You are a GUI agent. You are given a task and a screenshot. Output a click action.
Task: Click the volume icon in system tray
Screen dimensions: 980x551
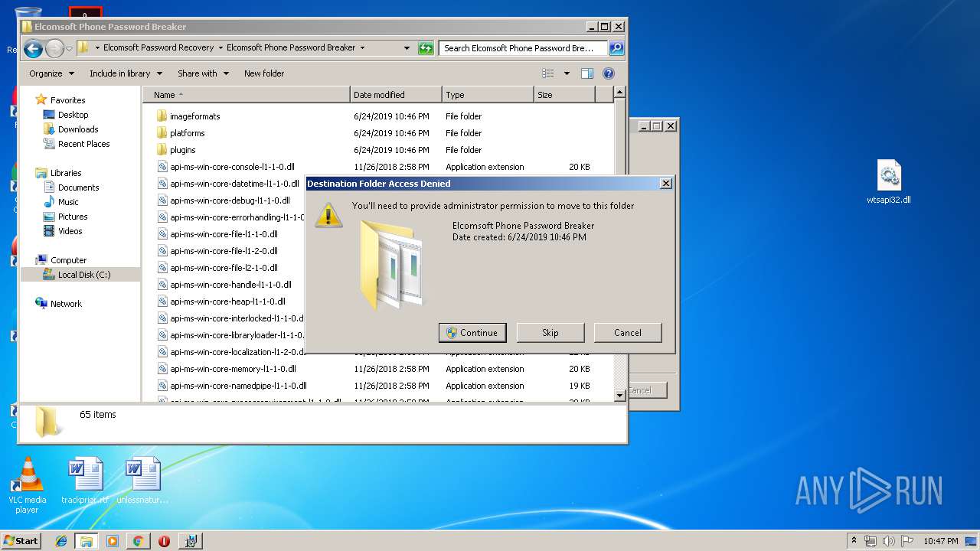pyautogui.click(x=888, y=541)
